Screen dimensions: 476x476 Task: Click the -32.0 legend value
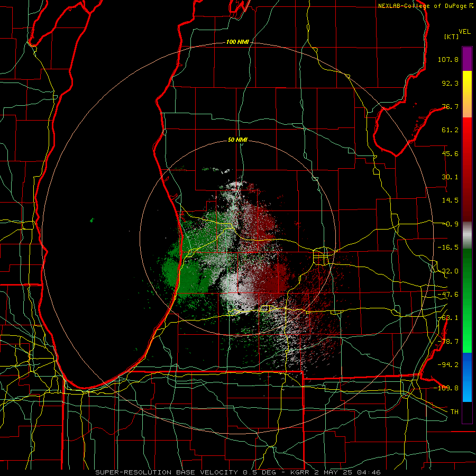tap(448, 271)
